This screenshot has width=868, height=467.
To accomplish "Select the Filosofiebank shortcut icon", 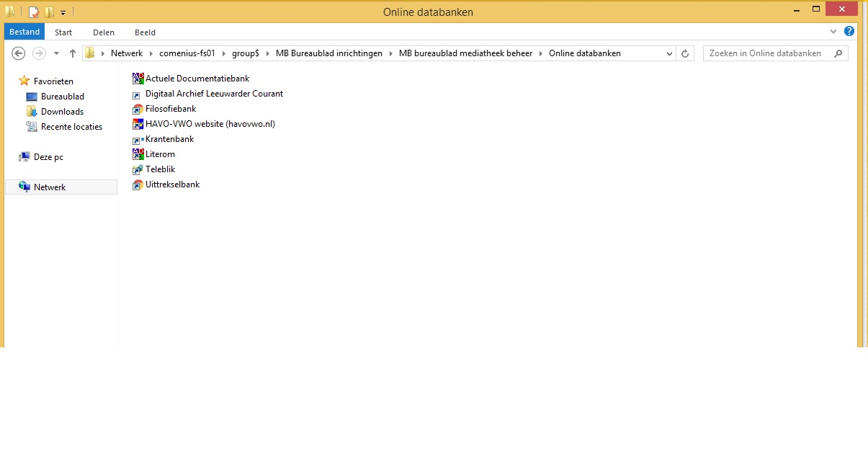I will (x=138, y=109).
